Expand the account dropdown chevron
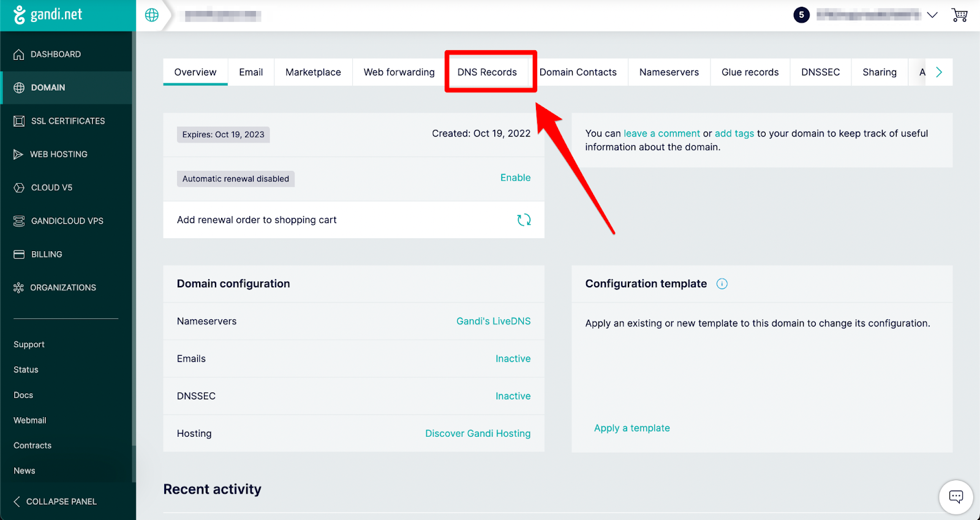The height and width of the screenshot is (520, 980). [x=932, y=15]
